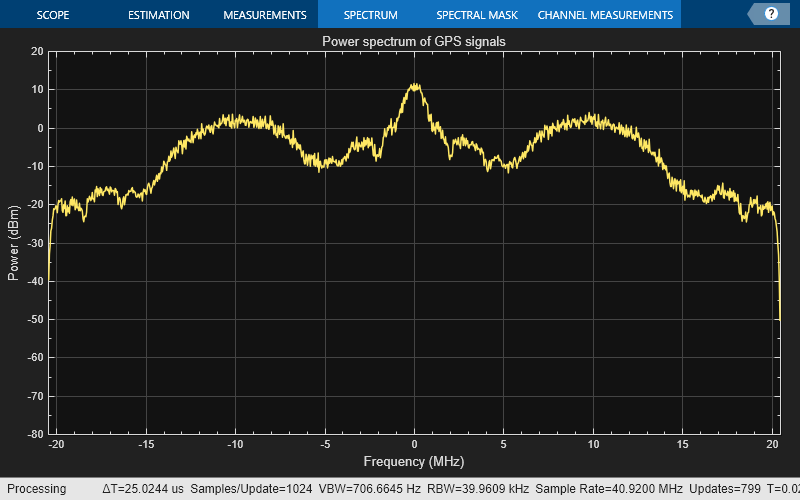The image size is (800, 500).
Task: Click the Processing status text
Action: coord(37,489)
